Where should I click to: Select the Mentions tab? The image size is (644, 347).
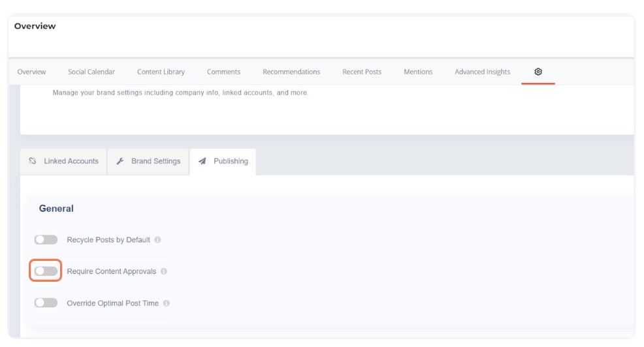(418, 72)
